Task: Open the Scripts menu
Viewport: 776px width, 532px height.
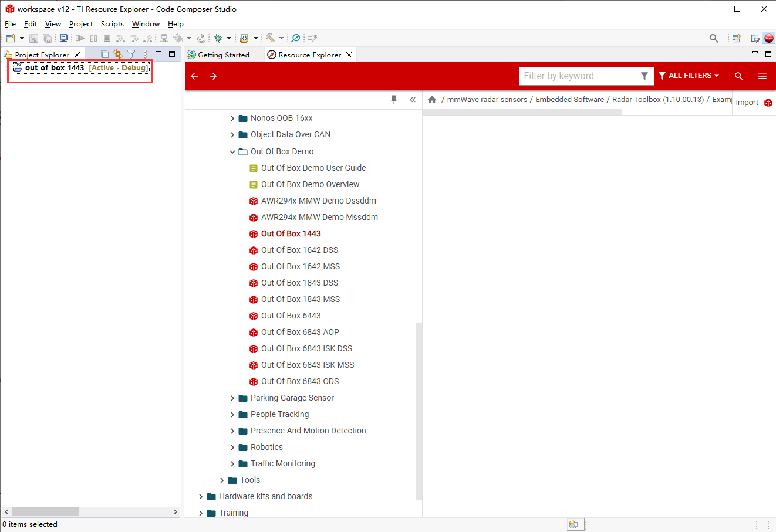Action: click(112, 24)
